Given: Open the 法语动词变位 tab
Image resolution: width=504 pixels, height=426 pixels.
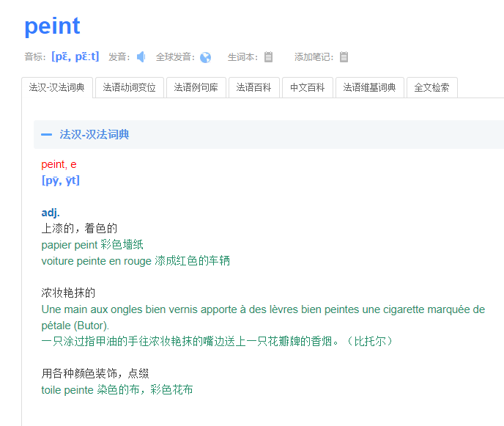Looking at the screenshot, I should point(129,88).
